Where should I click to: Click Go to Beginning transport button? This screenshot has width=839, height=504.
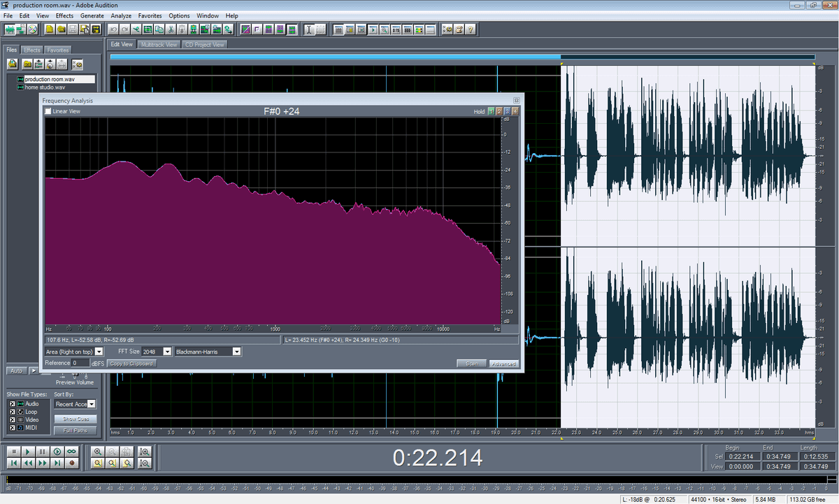click(x=14, y=463)
